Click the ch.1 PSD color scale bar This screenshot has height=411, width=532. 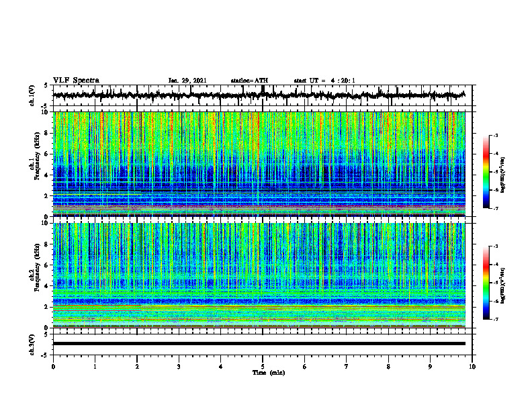(x=486, y=172)
